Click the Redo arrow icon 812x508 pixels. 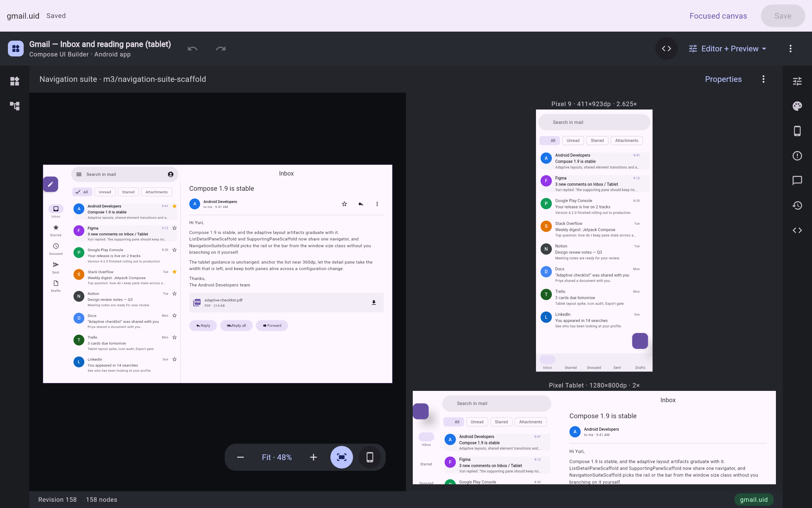(x=220, y=48)
